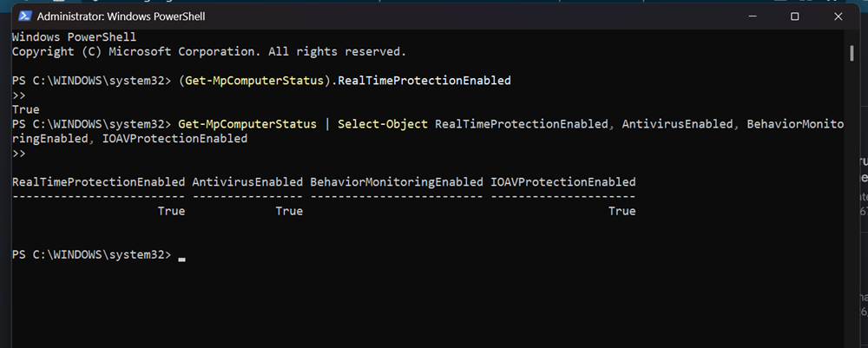Click the True value under AntivirusEnabled

pos(289,212)
